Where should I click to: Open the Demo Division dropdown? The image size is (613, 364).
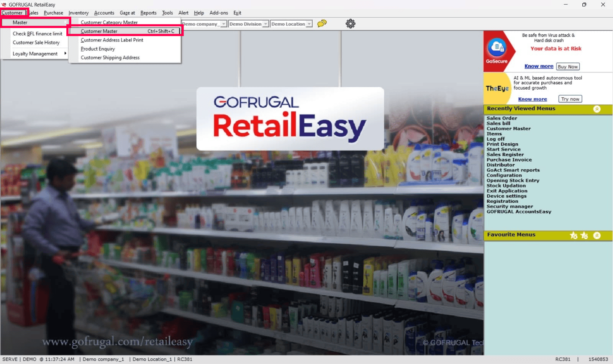[x=266, y=24]
